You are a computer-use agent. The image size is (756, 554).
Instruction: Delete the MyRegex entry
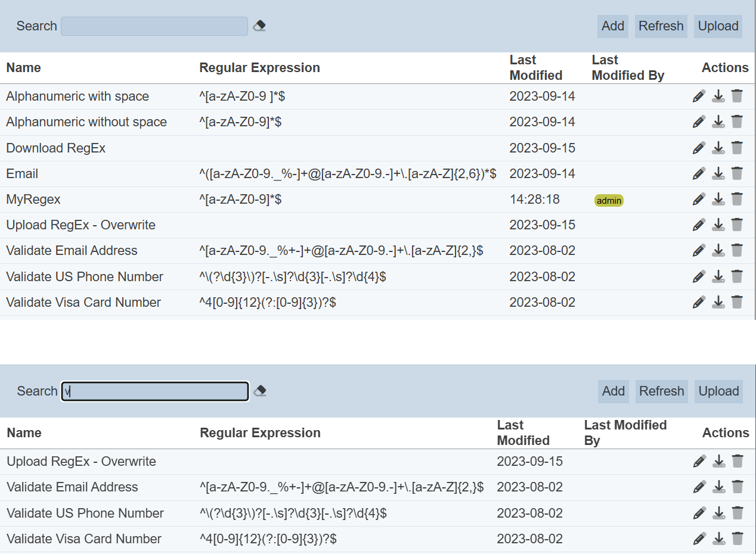coord(737,199)
